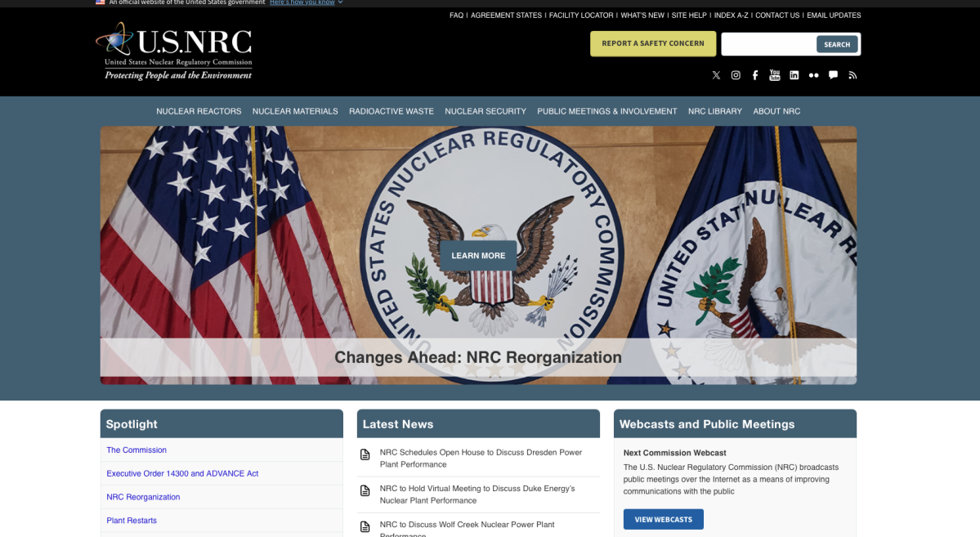Open the NRC X (Twitter) page

(x=716, y=75)
